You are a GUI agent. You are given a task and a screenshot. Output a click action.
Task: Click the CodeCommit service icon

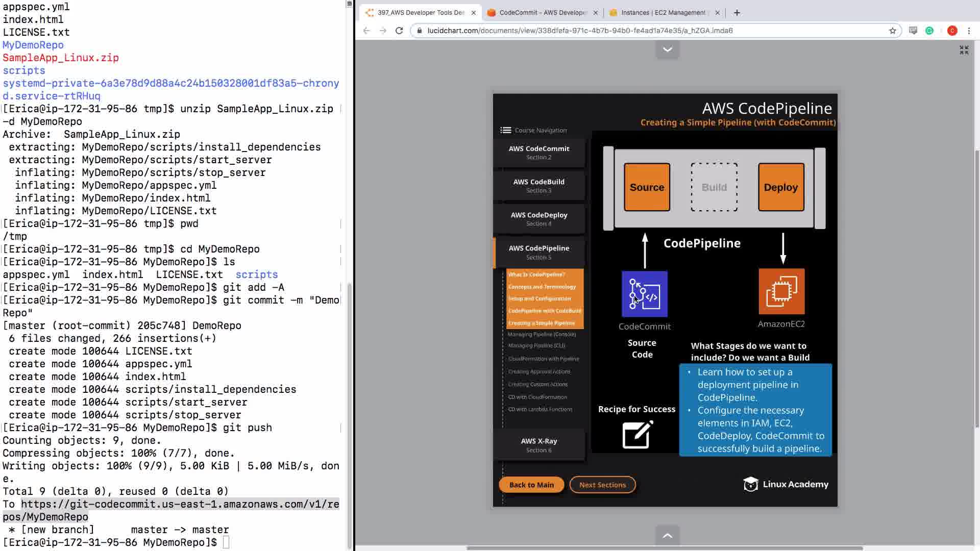[644, 294]
